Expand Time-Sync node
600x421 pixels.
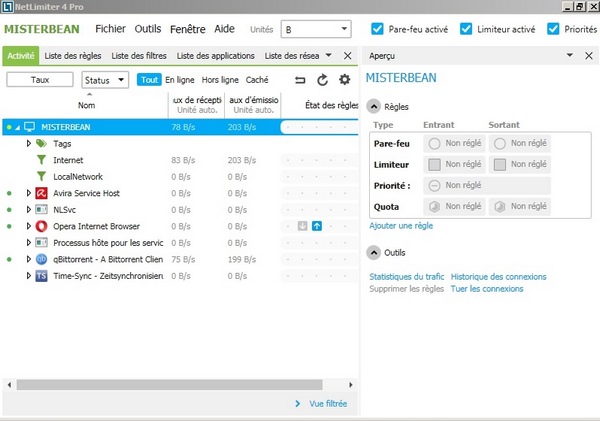29,276
